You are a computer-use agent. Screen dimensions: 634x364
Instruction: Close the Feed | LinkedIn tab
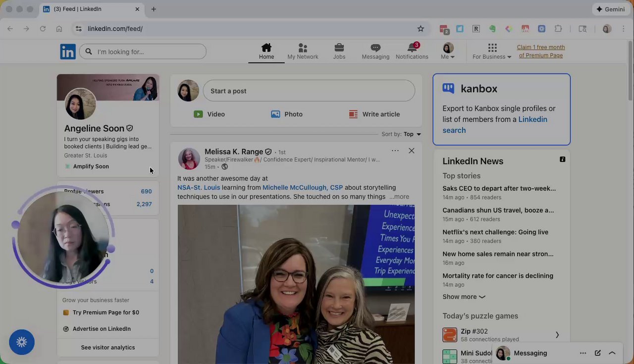tap(137, 9)
